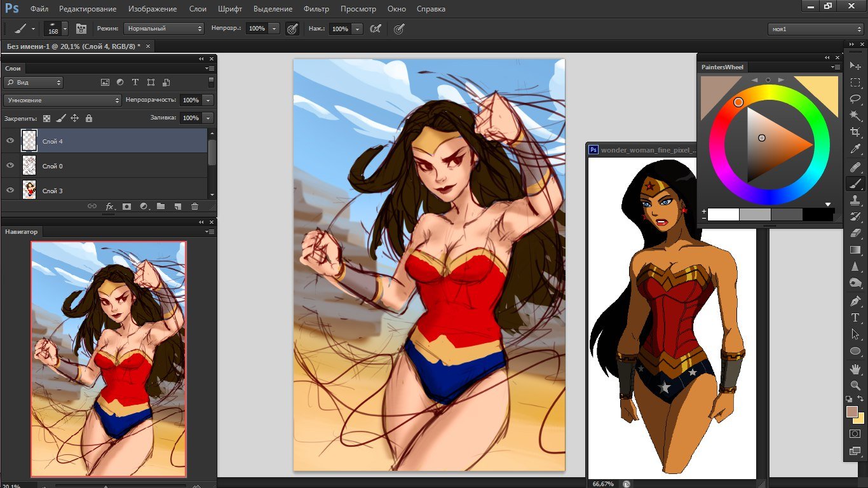Select the Hand tool

click(x=855, y=369)
